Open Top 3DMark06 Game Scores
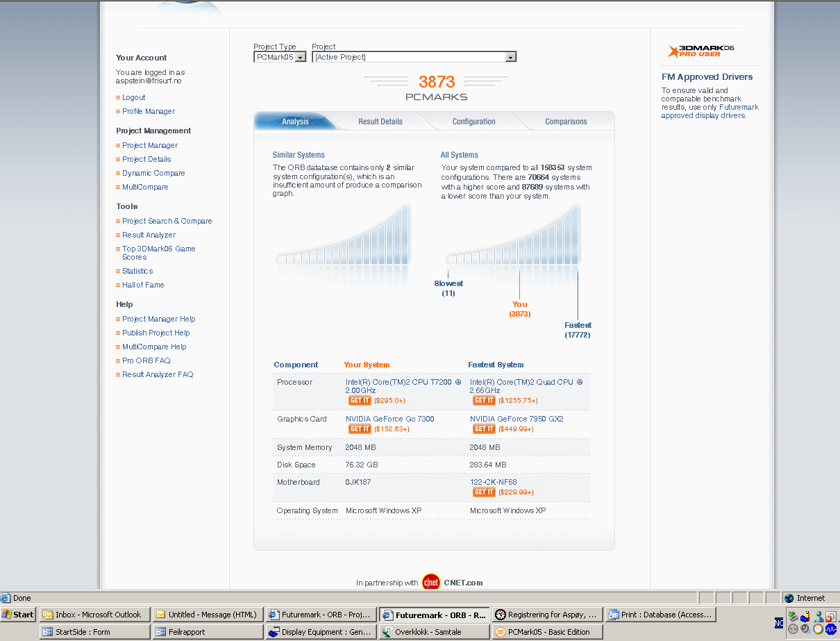This screenshot has height=641, width=840. (x=159, y=253)
